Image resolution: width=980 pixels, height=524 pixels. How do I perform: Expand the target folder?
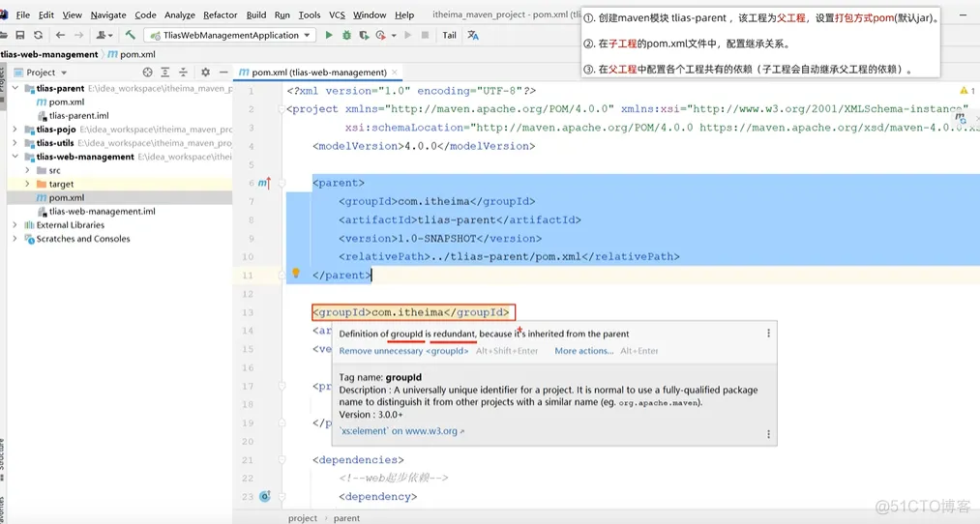coord(27,185)
